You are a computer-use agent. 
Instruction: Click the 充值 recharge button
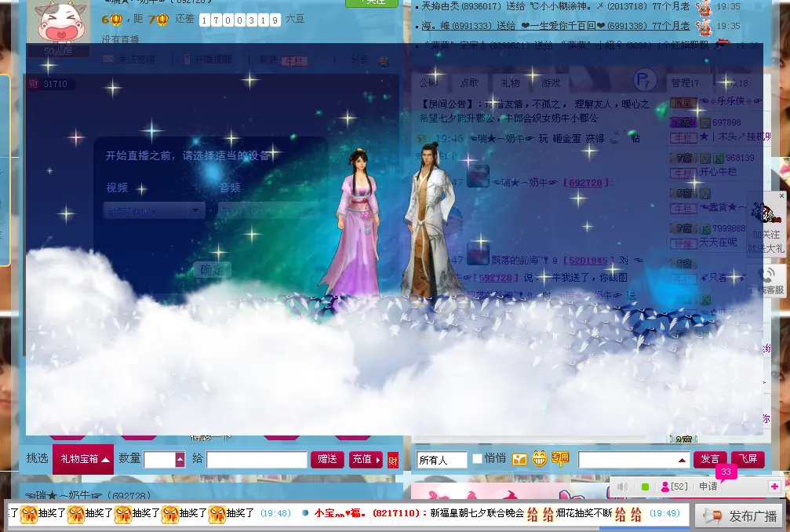366,459
